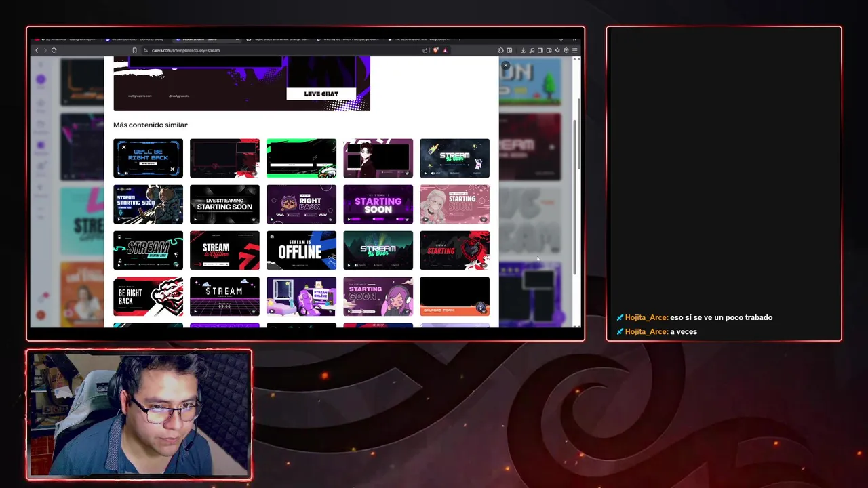
Task: Switch to the first browser tab
Action: (68, 39)
